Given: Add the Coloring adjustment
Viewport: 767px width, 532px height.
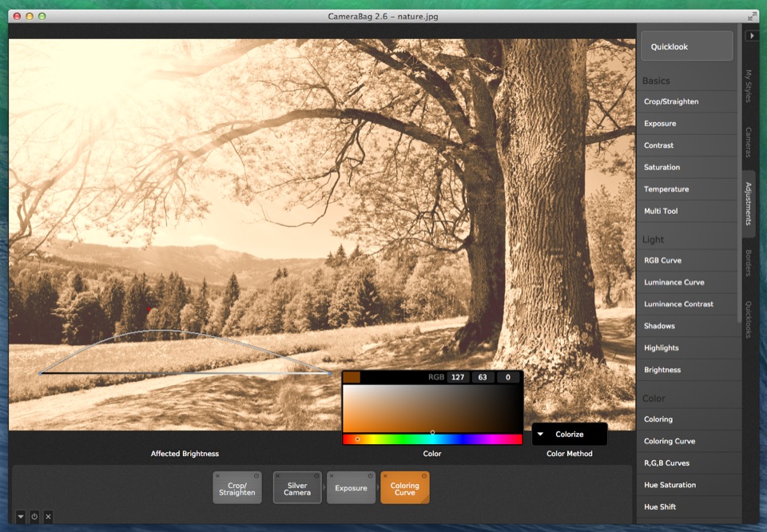Looking at the screenshot, I should pos(687,419).
